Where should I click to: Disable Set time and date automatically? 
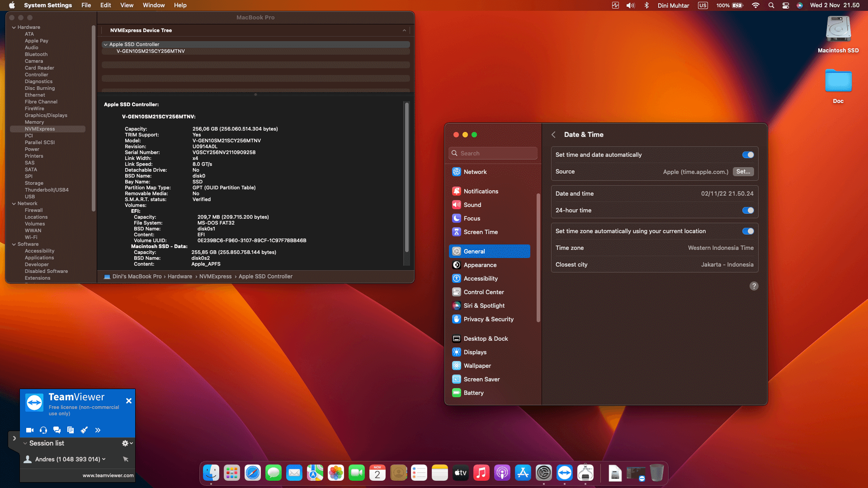coord(748,155)
